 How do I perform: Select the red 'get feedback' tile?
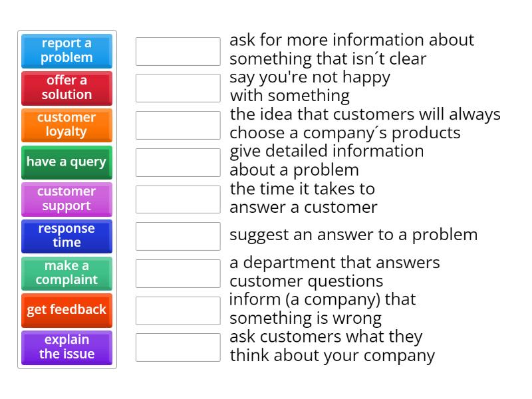click(66, 310)
